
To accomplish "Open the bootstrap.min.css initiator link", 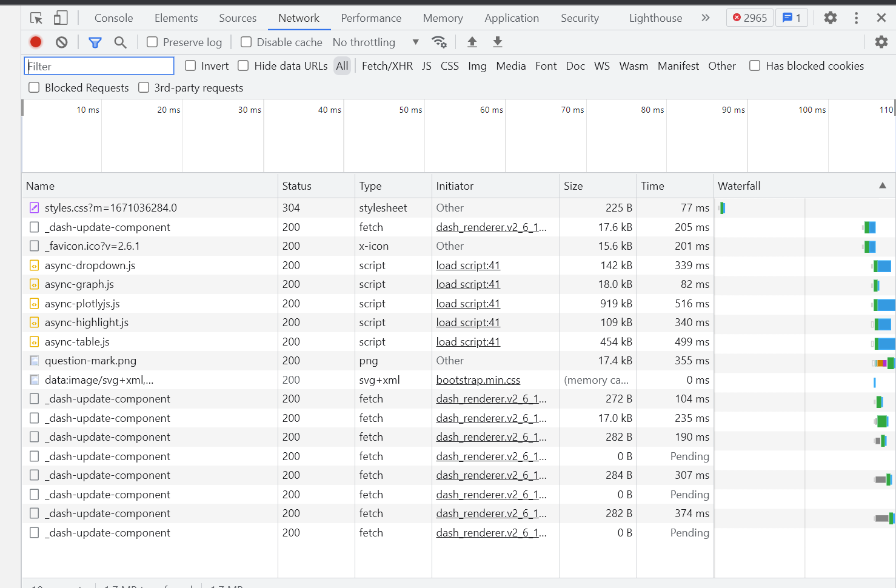I will tap(478, 380).
